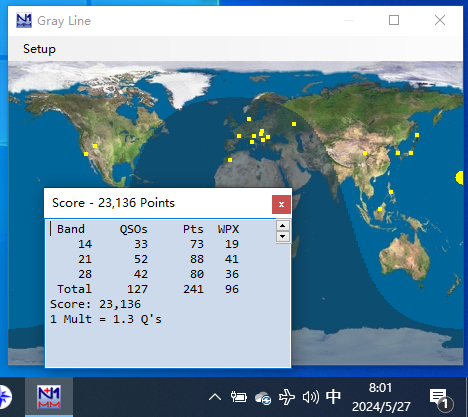Switch the Chinese input method indicator

[333, 397]
